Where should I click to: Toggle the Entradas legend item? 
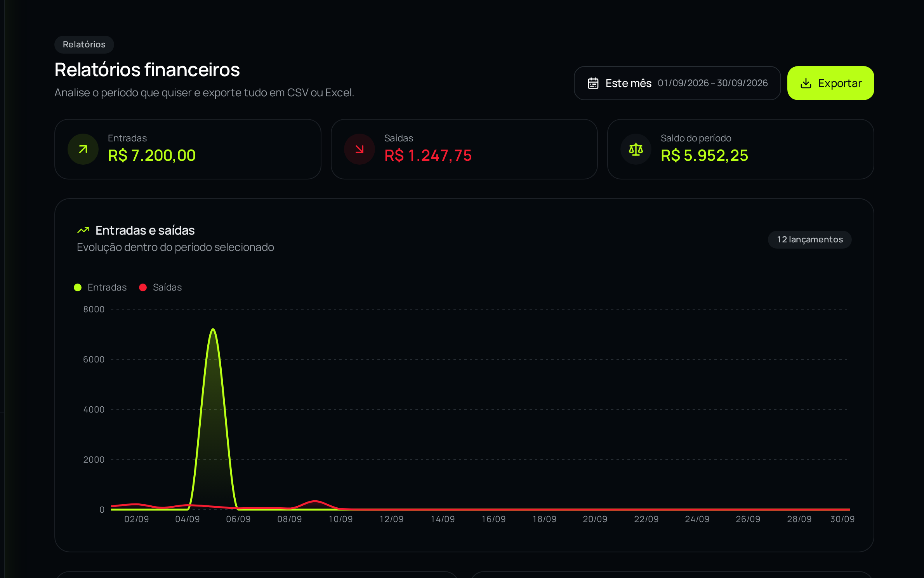pos(101,287)
